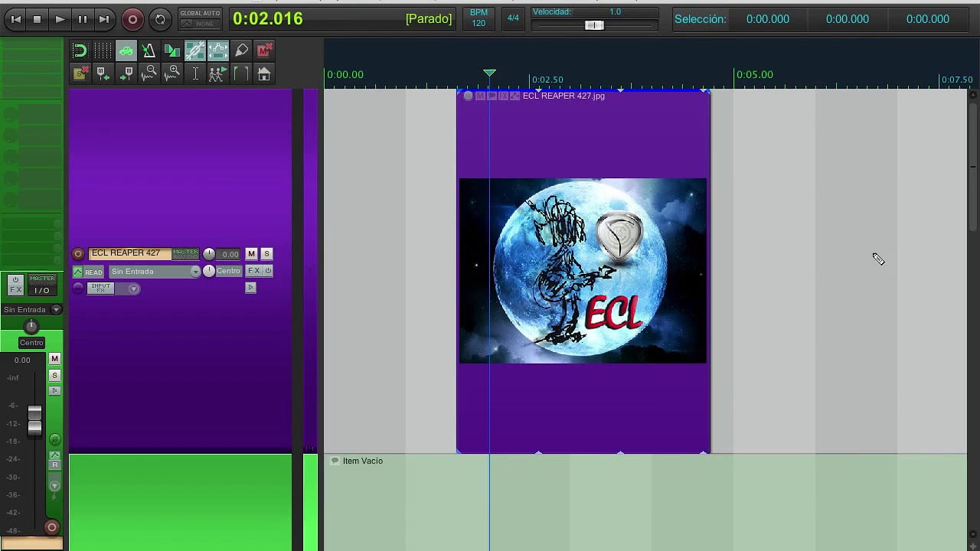
Task: Open the track's READ automation mode button
Action: pos(88,272)
